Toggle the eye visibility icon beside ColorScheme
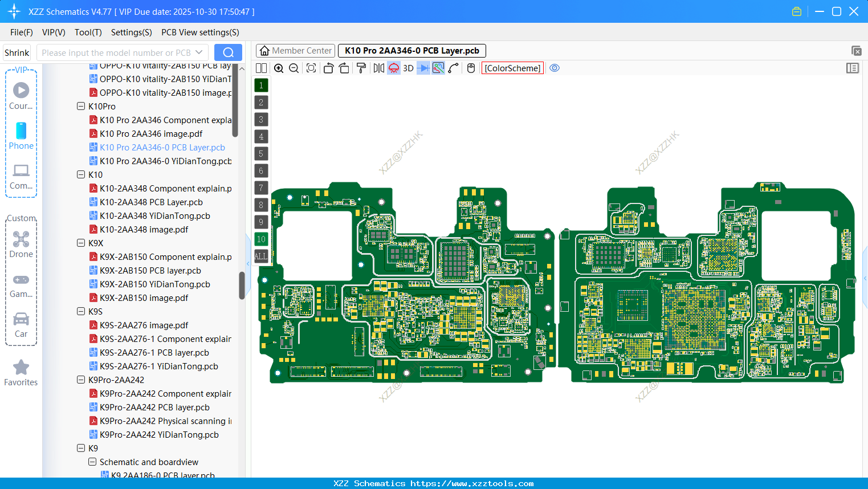This screenshot has width=868, height=489. (x=555, y=68)
